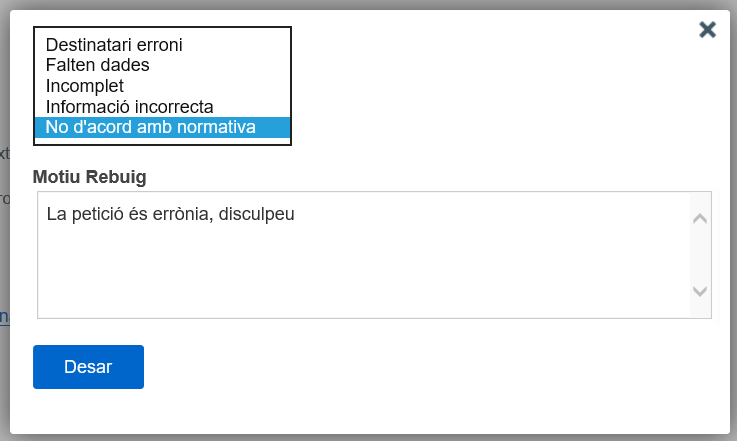Pick 'Incomplet' from the reasons list

85,86
